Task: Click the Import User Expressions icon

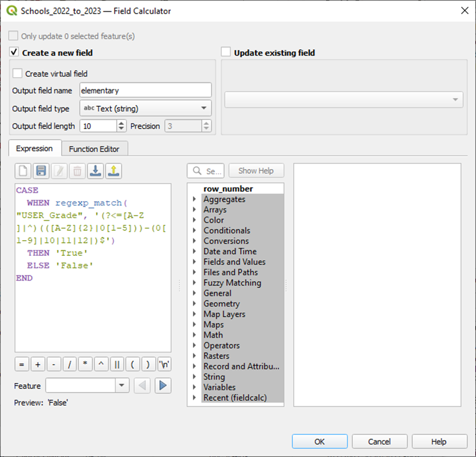Action: pos(95,171)
